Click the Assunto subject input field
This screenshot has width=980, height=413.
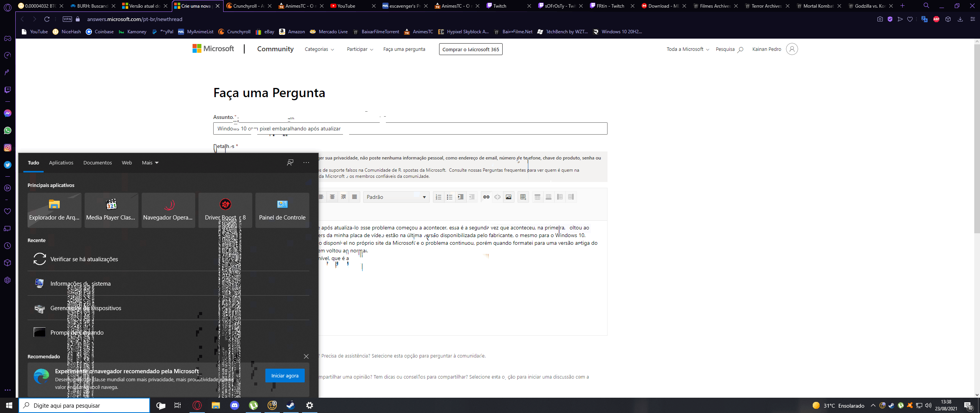(410, 128)
